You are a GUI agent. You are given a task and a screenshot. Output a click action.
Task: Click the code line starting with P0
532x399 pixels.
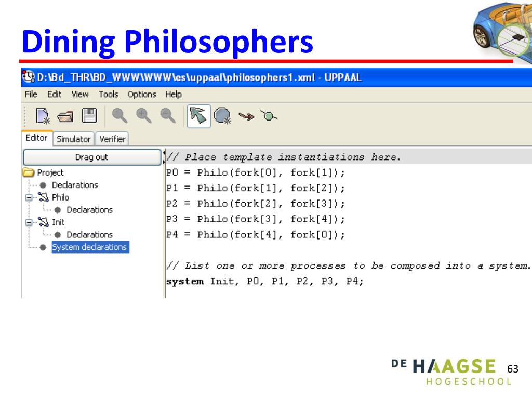click(x=256, y=172)
